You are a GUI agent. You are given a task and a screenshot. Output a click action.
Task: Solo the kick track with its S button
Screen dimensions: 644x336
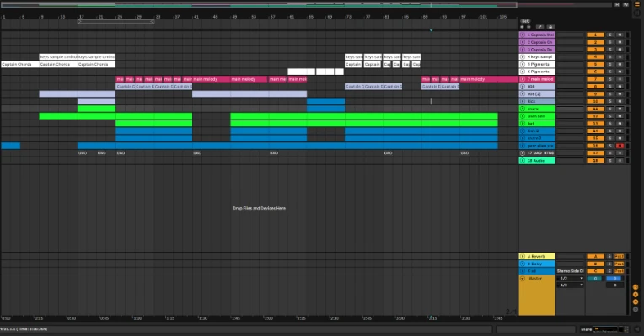click(610, 101)
